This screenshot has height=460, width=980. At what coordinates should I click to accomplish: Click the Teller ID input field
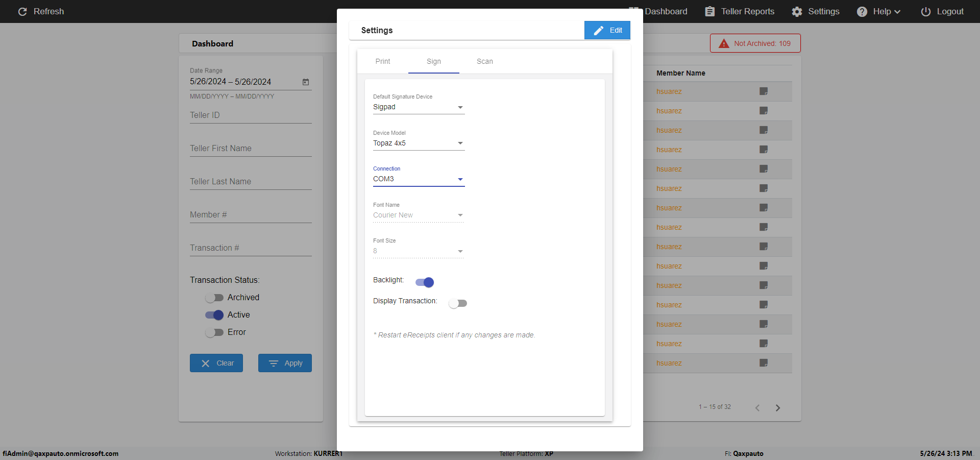(251, 115)
